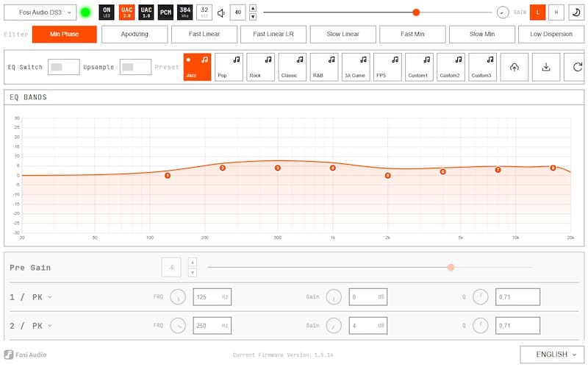The height and width of the screenshot is (367, 588).
Task: Select EQ band point 7 on graph
Action: pos(498,170)
